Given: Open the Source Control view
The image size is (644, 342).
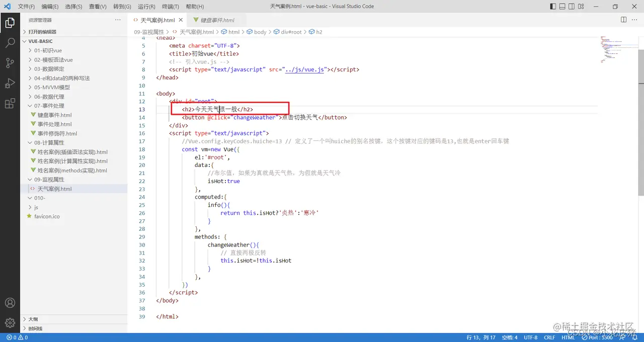Looking at the screenshot, I should click(10, 63).
